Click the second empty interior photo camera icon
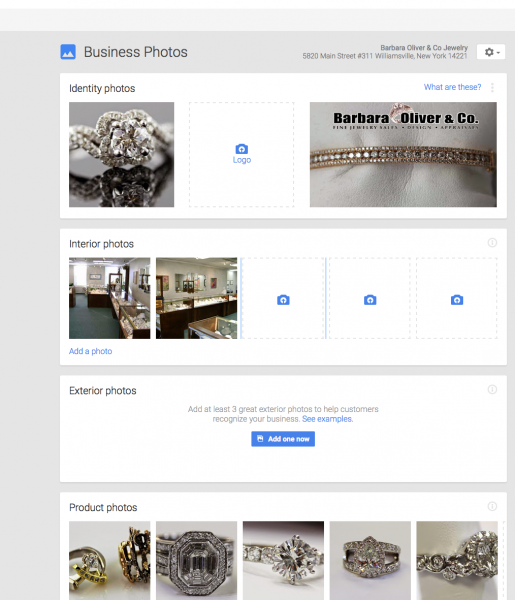 click(x=370, y=300)
